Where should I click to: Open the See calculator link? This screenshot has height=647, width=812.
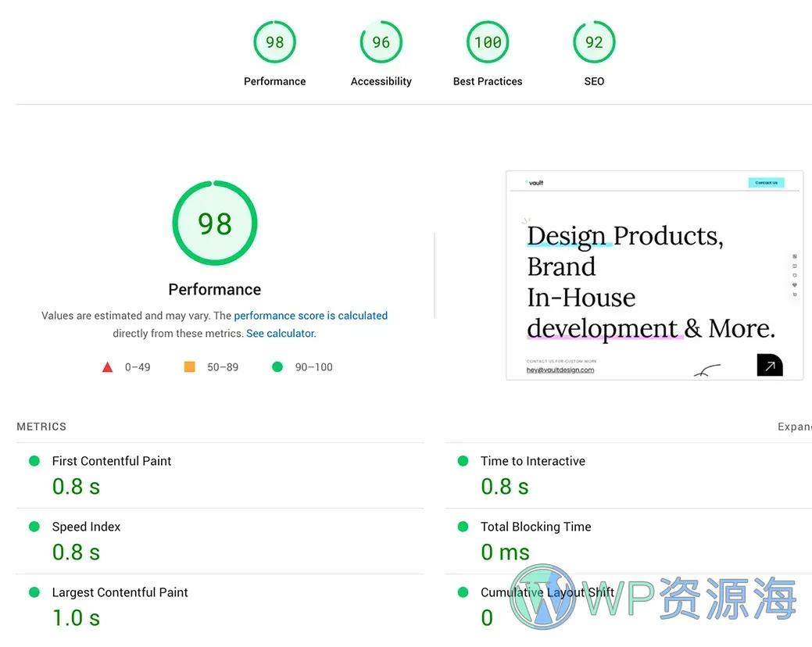[280, 333]
